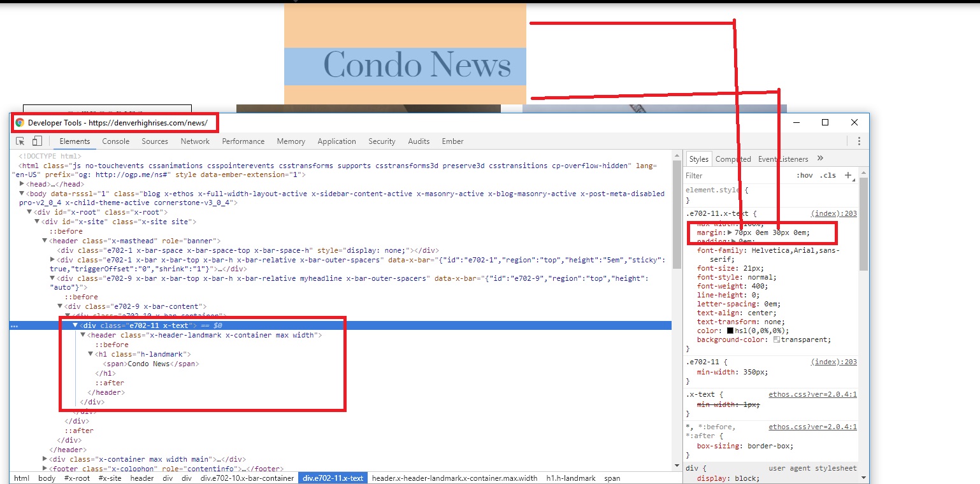Expand the footer x-colophon node
Viewport: 980px width, 484px height.
[45, 469]
